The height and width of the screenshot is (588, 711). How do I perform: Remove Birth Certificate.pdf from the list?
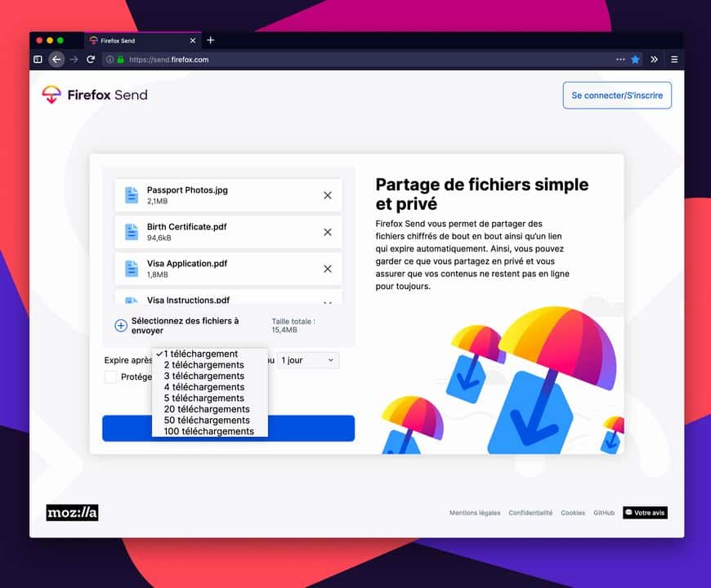pyautogui.click(x=328, y=232)
